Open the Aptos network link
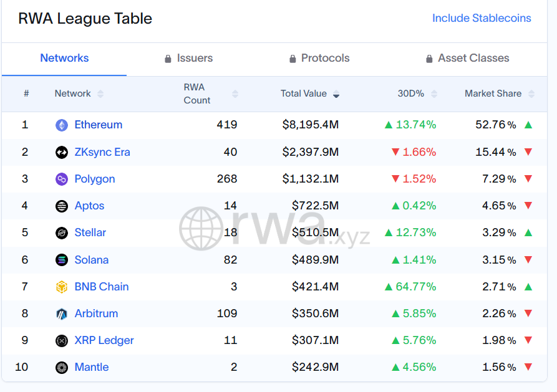The width and height of the screenshot is (557, 392). (x=90, y=206)
